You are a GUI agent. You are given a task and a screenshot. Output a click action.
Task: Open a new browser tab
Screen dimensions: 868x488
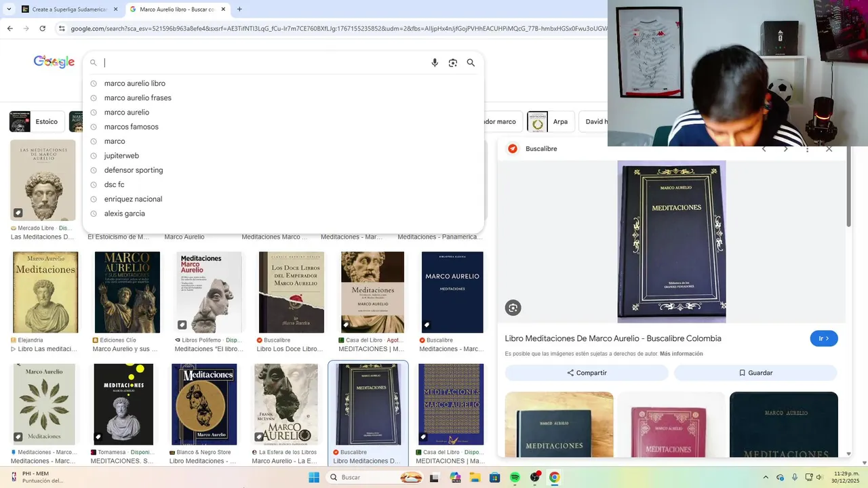(x=239, y=9)
